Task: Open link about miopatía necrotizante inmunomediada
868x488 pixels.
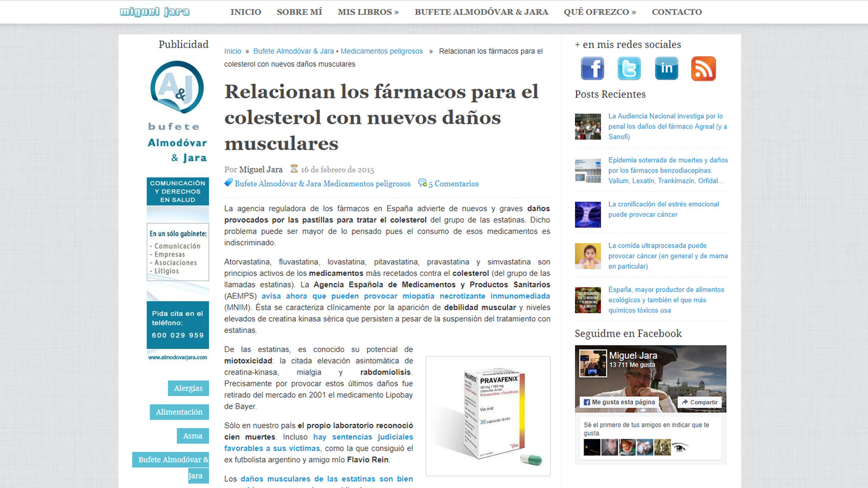Action: point(406,296)
